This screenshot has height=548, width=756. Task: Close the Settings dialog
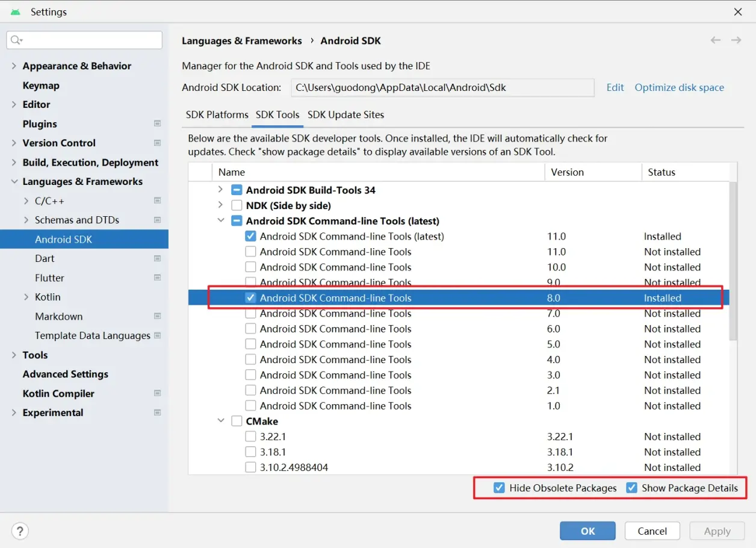tap(738, 12)
